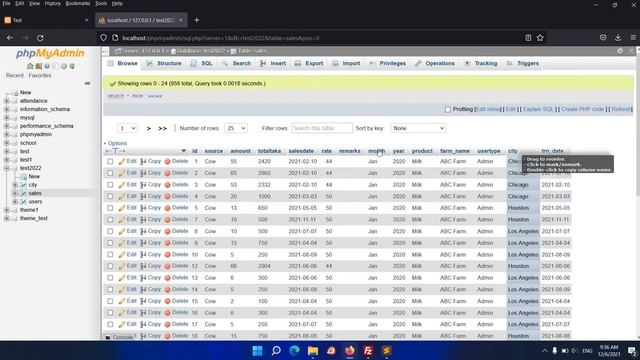
Task: Expand the theme_test database node
Action: [x=7, y=218]
